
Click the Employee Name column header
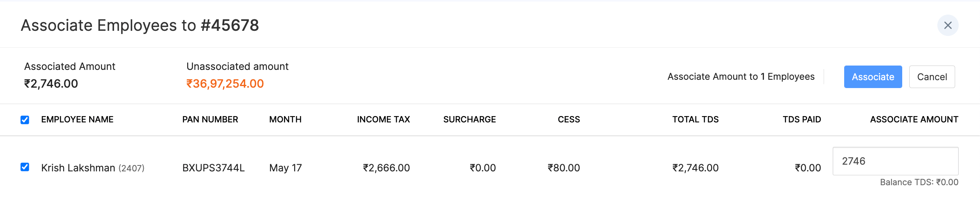click(77, 120)
